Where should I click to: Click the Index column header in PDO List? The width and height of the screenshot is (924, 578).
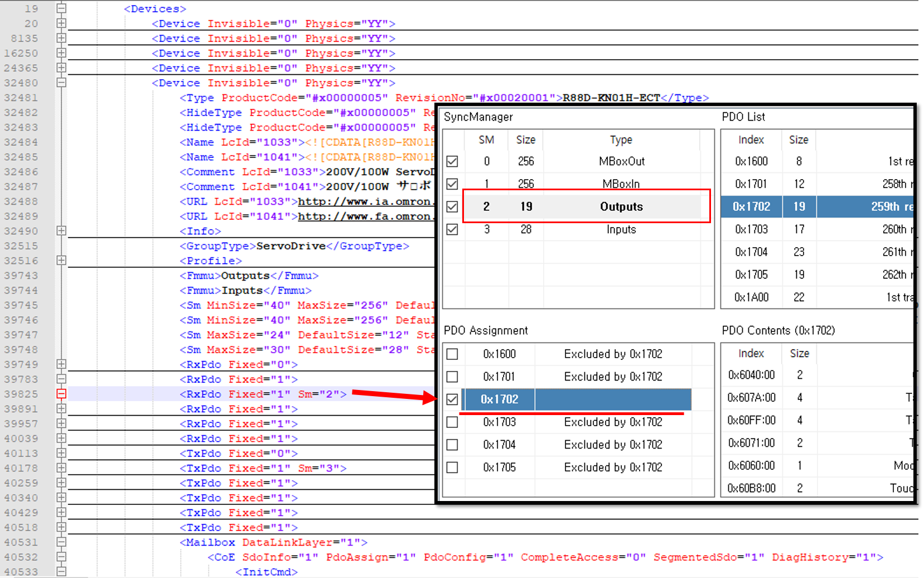(x=751, y=139)
